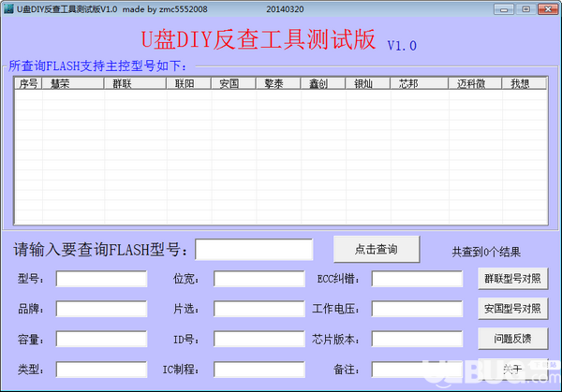Click the 型号 text field
The width and height of the screenshot is (562, 392).
[x=101, y=279]
